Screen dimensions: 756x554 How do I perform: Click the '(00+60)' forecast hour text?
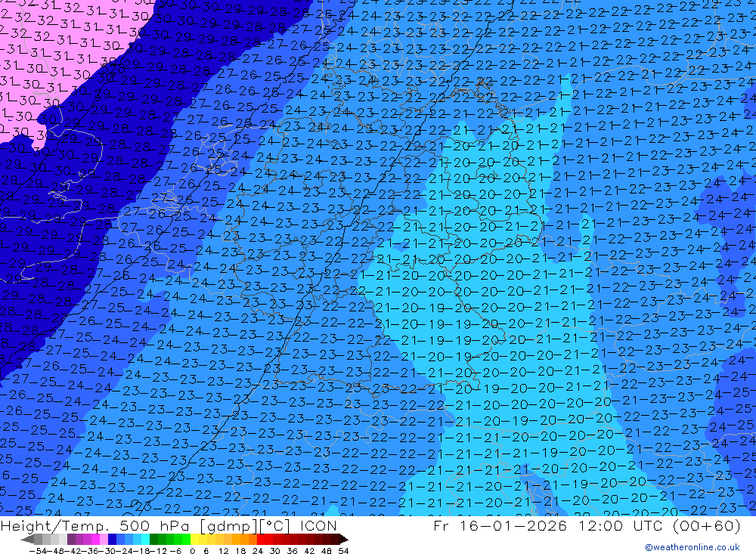pyautogui.click(x=706, y=525)
